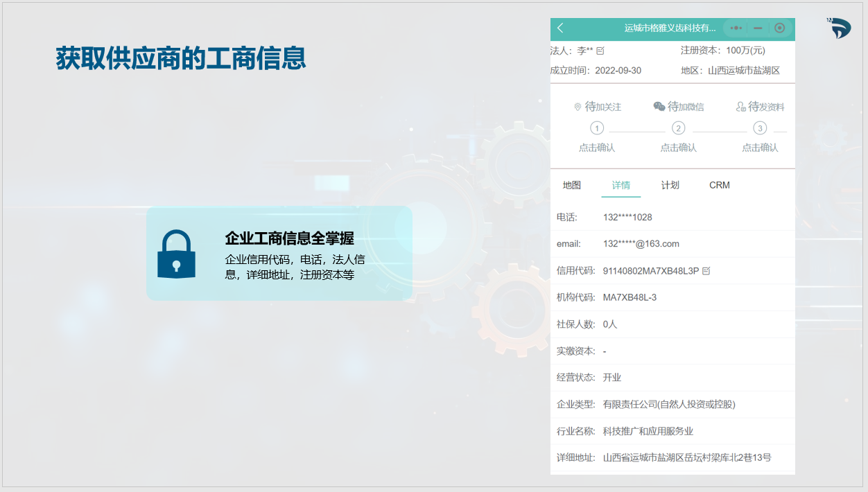Image resolution: width=868 pixels, height=492 pixels.
Task: Switch to the 地图 tab
Action: (x=572, y=185)
